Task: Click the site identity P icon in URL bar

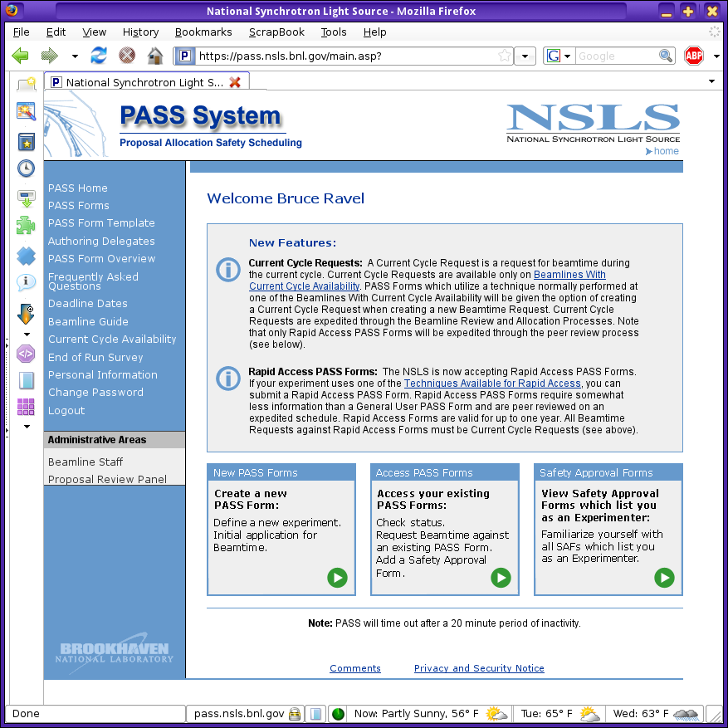Action: point(184,56)
